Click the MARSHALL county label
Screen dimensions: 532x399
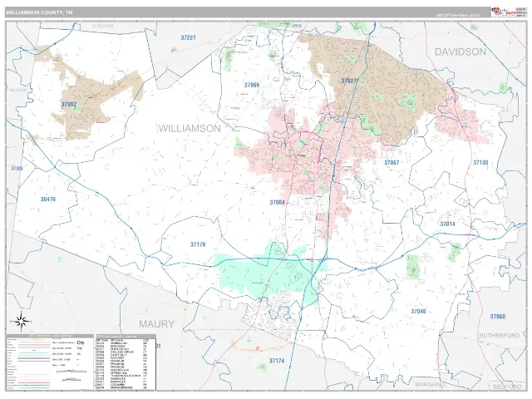click(431, 384)
